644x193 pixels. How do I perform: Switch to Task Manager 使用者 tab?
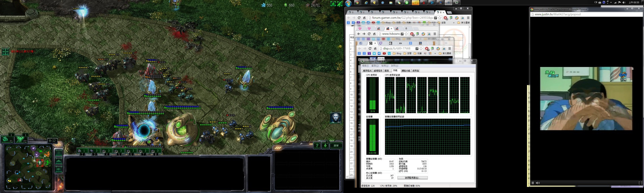click(416, 71)
